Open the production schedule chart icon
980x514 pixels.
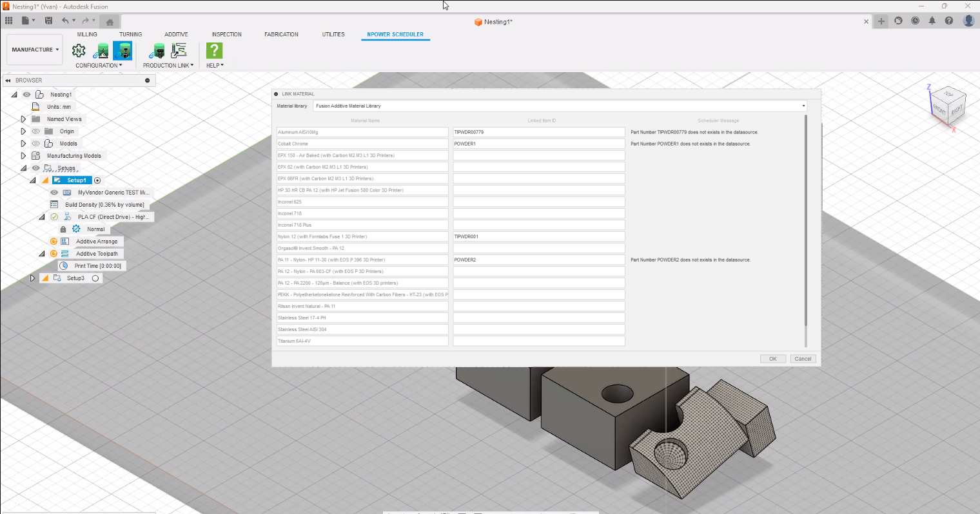click(x=179, y=50)
